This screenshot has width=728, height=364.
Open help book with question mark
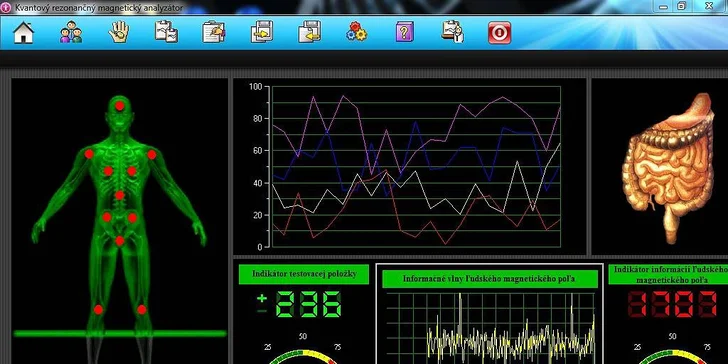pyautogui.click(x=404, y=32)
